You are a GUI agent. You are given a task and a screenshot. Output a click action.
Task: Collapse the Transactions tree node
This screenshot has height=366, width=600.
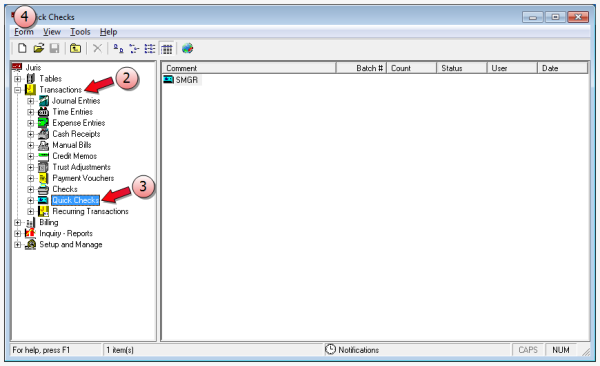(x=18, y=90)
